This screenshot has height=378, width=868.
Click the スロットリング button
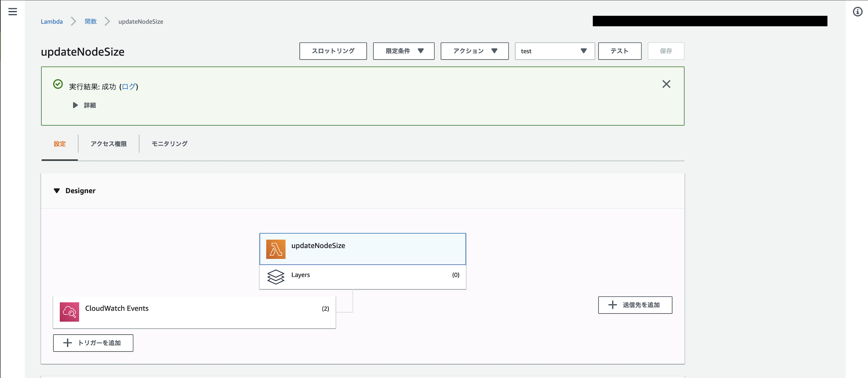pos(333,51)
